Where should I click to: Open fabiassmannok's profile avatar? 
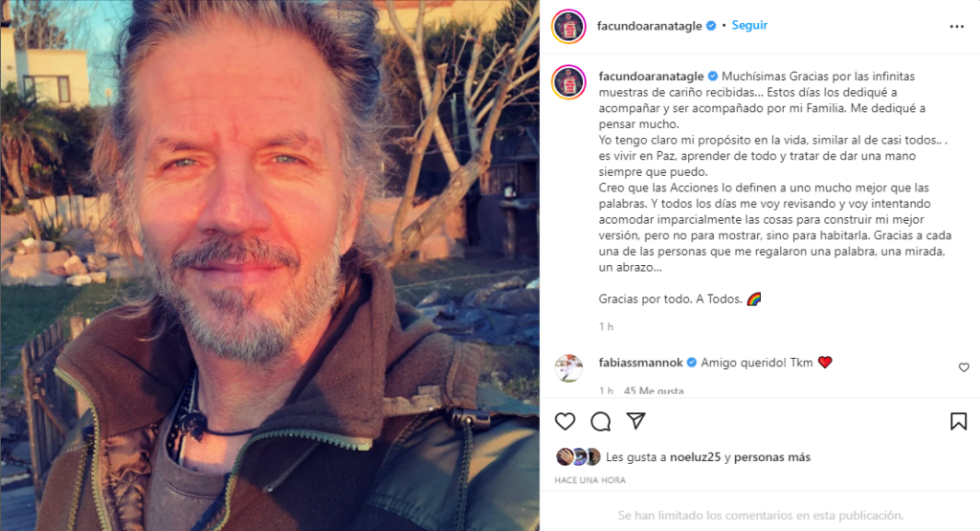tap(568, 368)
